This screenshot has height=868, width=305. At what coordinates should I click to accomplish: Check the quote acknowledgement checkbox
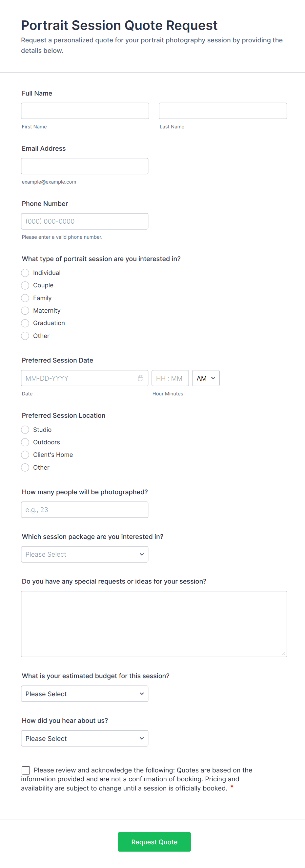coord(26,770)
